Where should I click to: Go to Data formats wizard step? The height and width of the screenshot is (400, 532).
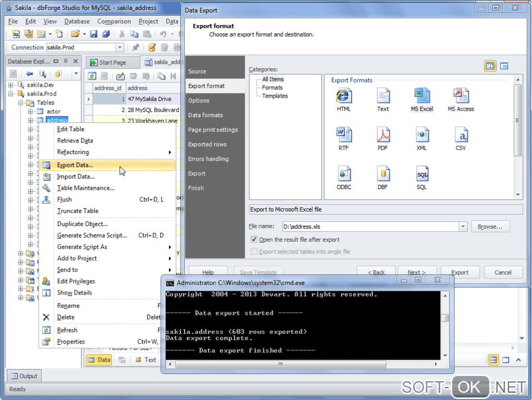tap(205, 115)
